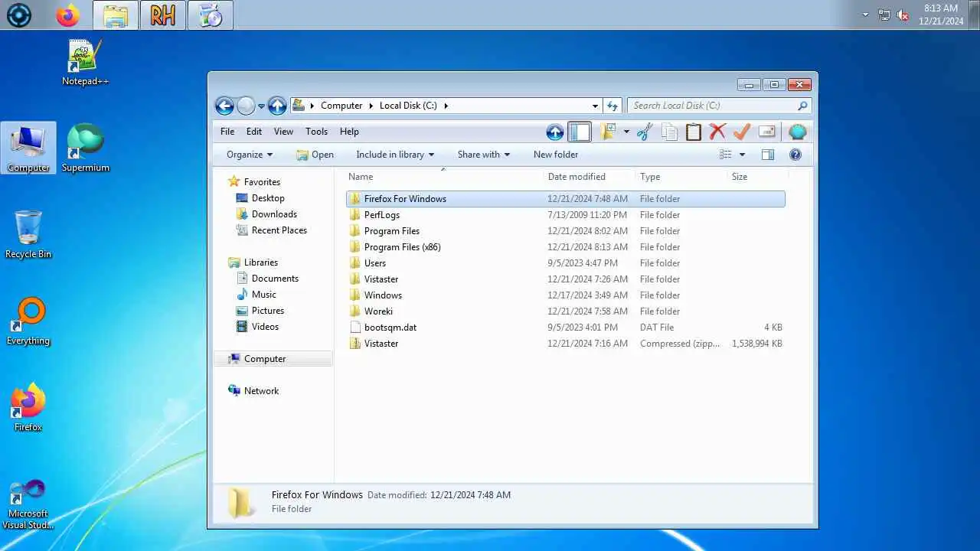Click the Back arrow button
Image resolution: width=980 pixels, height=551 pixels.
tap(224, 106)
